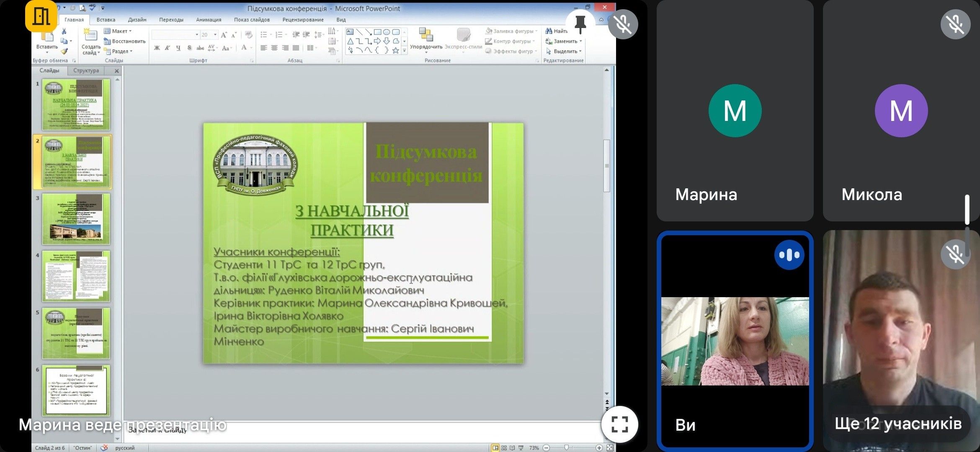Select the Oval shape tool
The height and width of the screenshot is (452, 980).
coord(387,32)
